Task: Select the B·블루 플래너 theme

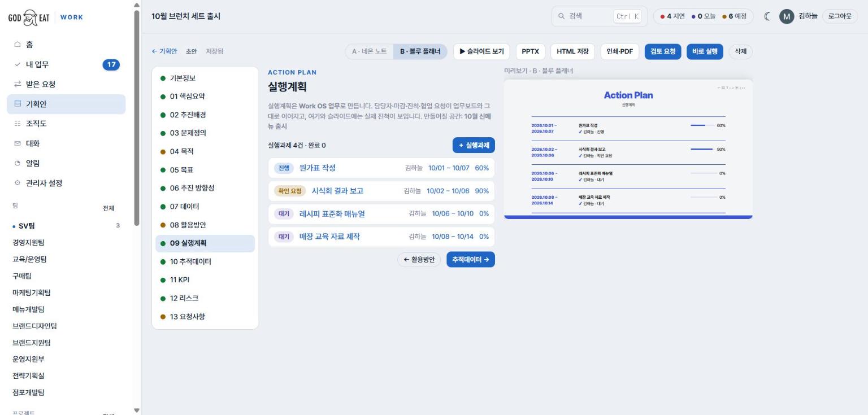Action: [420, 51]
